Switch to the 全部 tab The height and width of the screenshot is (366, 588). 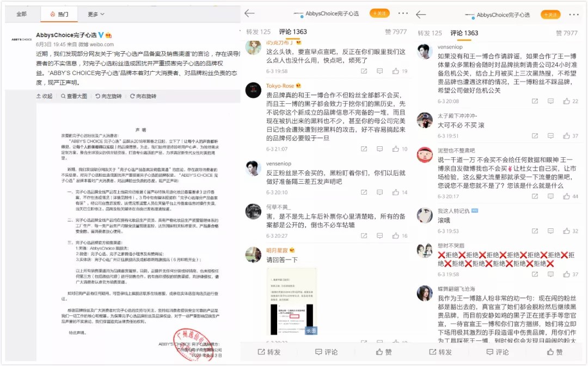tap(21, 14)
